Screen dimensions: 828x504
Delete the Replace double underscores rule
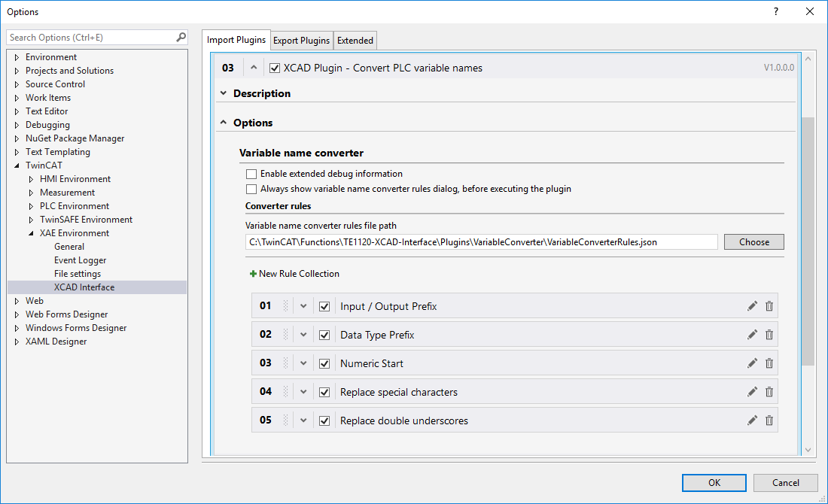[x=769, y=420]
